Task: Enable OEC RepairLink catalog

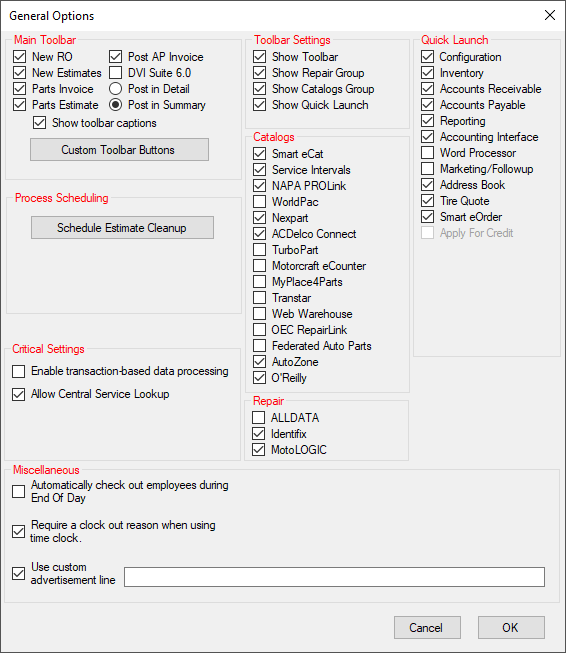Action: pyautogui.click(x=259, y=329)
